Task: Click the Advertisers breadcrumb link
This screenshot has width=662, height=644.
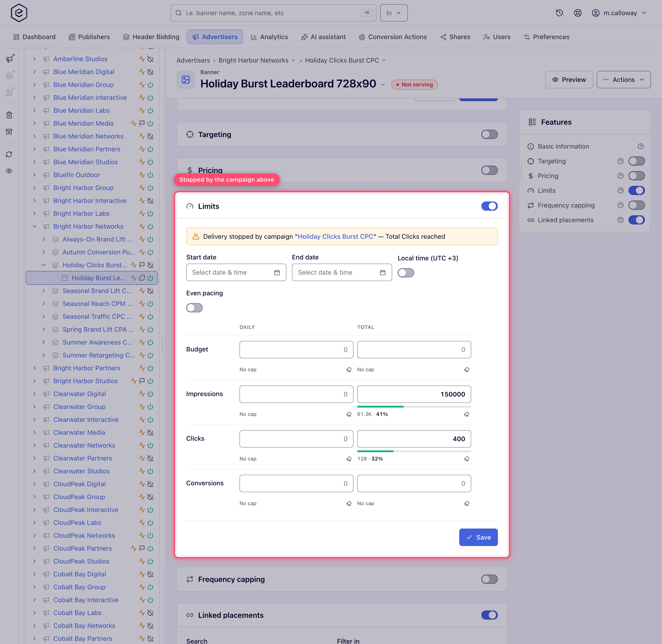Action: 193,60
